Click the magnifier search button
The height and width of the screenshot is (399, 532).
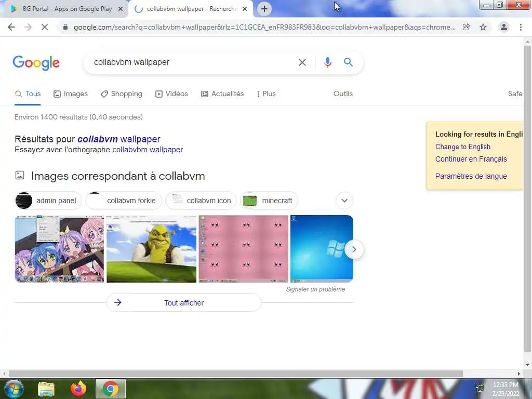348,62
